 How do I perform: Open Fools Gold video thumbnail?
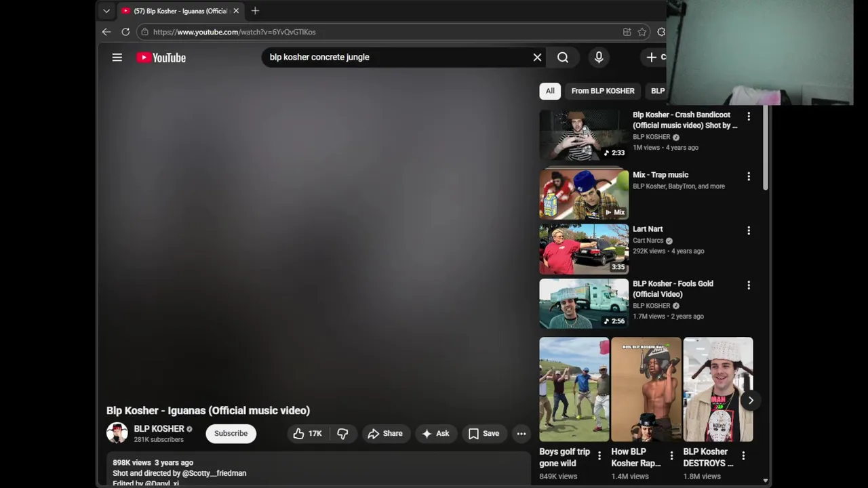(x=584, y=304)
